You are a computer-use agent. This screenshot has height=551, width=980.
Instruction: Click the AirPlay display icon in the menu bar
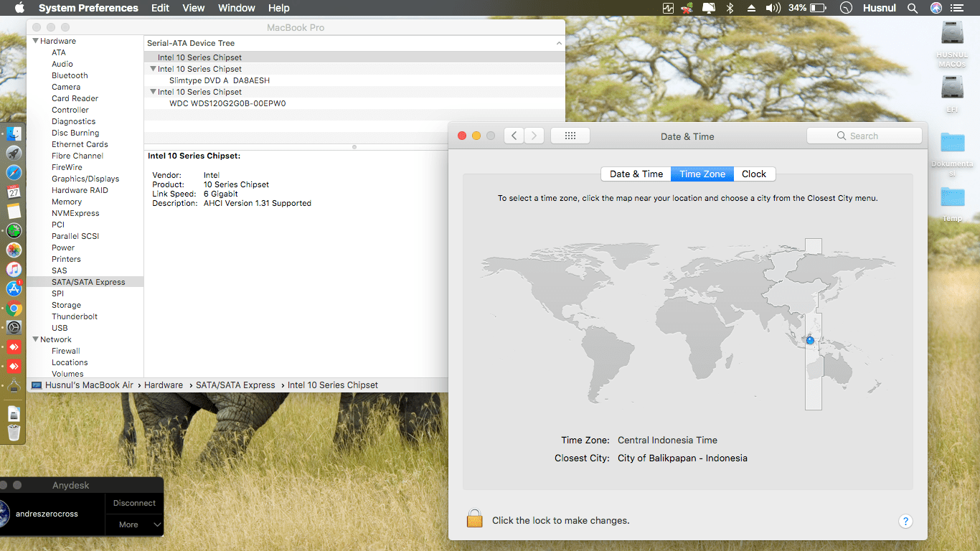pos(709,8)
